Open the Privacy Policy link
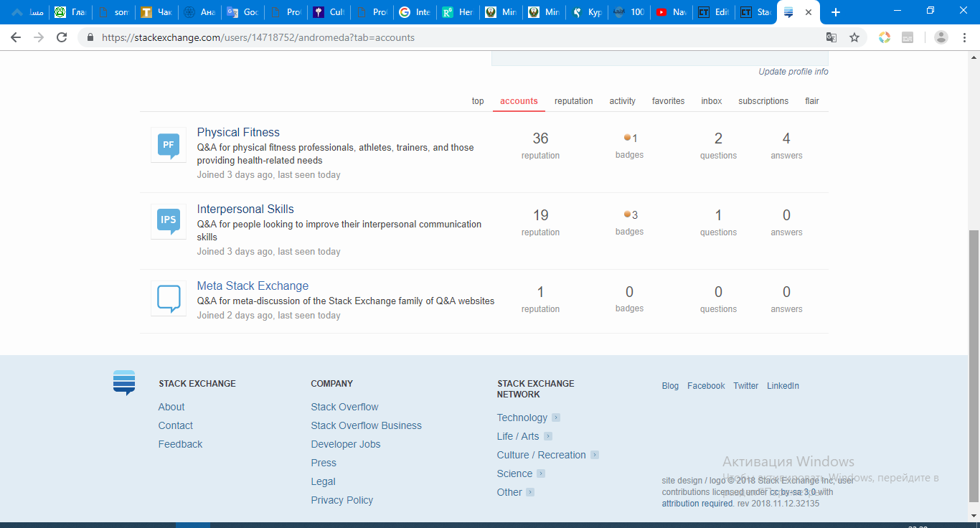 (341, 500)
